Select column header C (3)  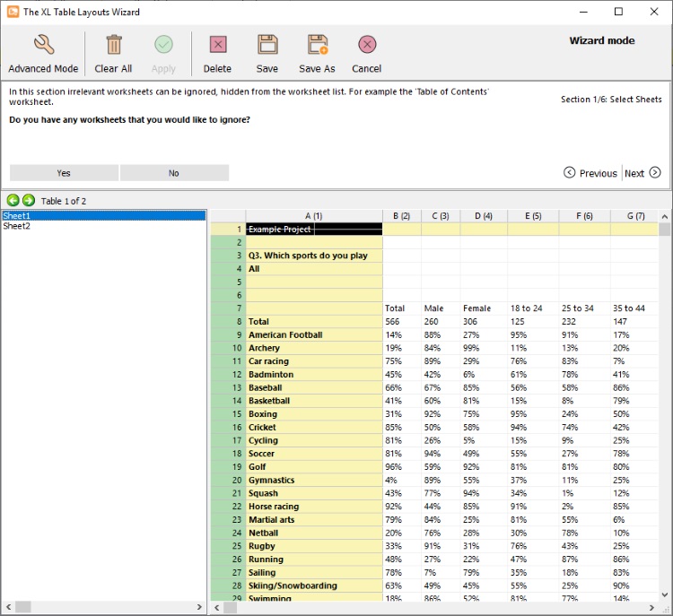(441, 216)
